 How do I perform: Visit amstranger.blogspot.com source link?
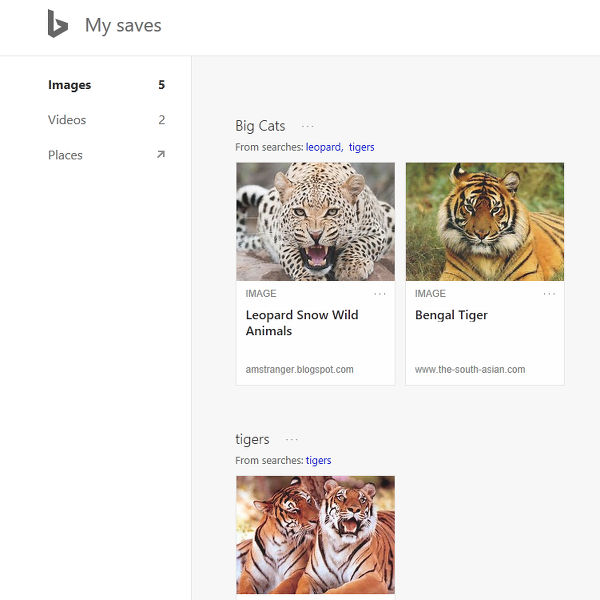click(299, 370)
